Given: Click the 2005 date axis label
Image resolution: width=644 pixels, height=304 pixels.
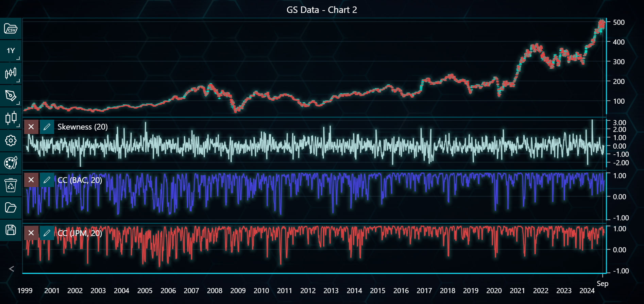Looking at the screenshot, I should point(145,291).
